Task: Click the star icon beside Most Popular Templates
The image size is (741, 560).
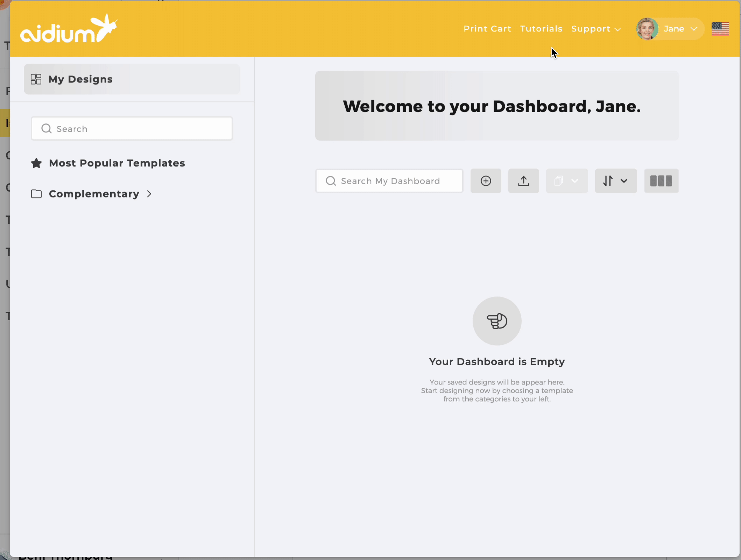Action: pyautogui.click(x=36, y=163)
